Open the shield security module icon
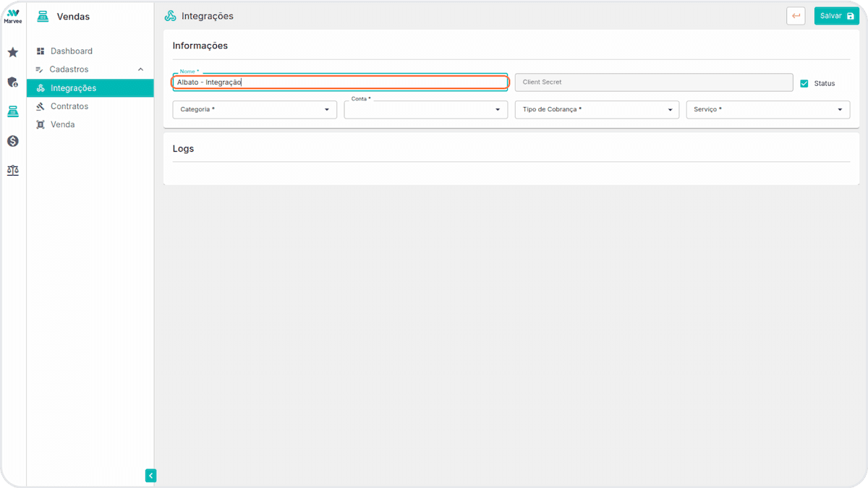 tap(13, 82)
